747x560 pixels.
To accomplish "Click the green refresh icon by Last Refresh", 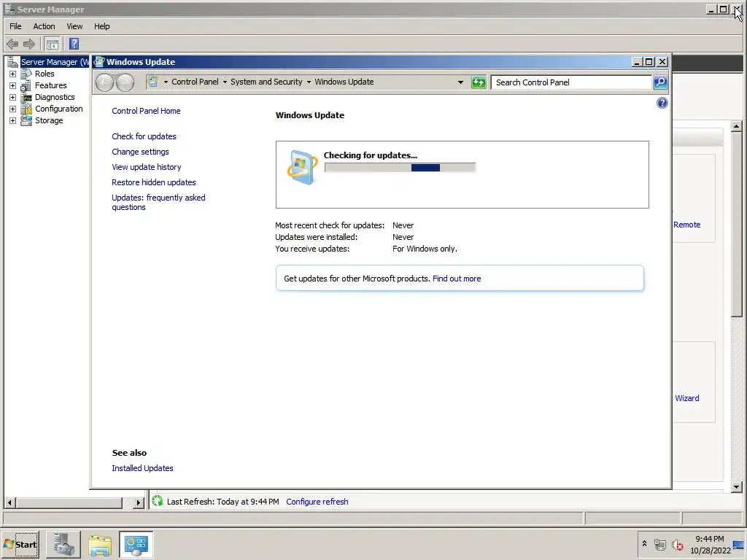I will click(158, 501).
